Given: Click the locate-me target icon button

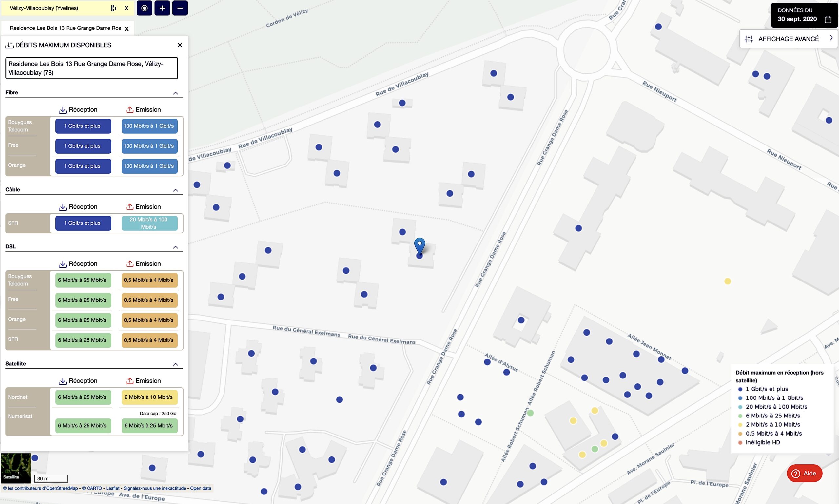Looking at the screenshot, I should pos(144,8).
